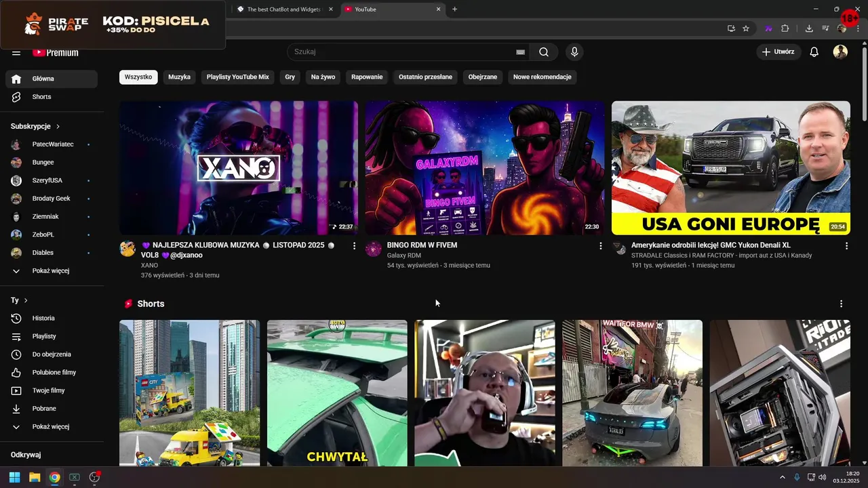
Task: Open the YouTube account avatar menu
Action: click(x=840, y=52)
